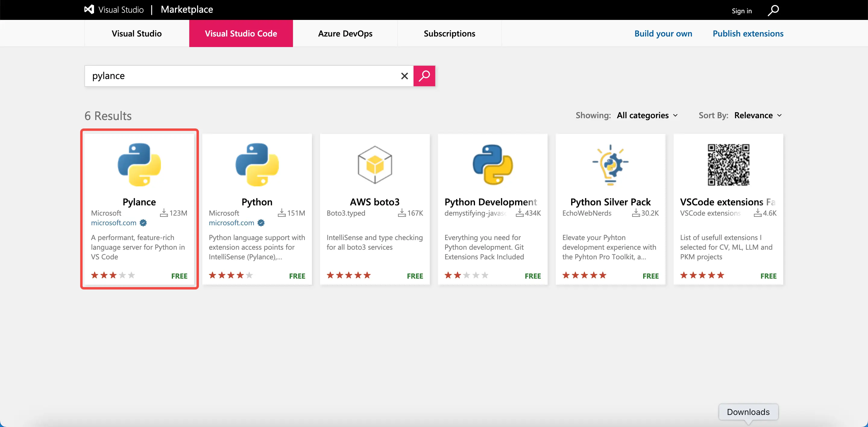Click the Python Development extension logo
The height and width of the screenshot is (427, 868).
pyautogui.click(x=492, y=164)
